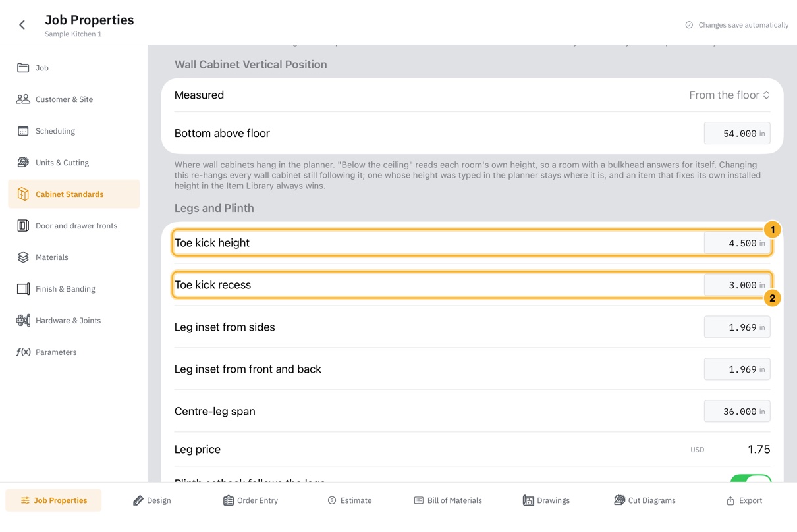Select the Hardware & Joints icon
This screenshot has height=532, width=797.
(23, 321)
